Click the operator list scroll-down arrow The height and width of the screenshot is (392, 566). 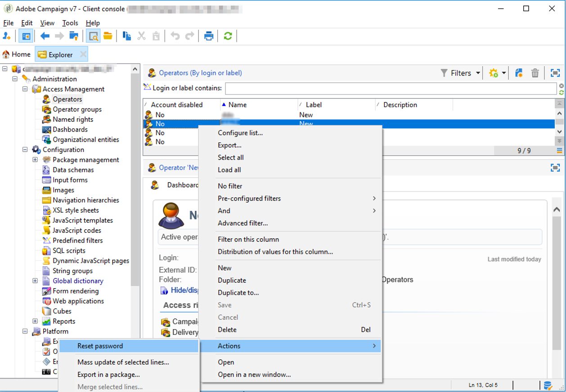[x=560, y=132]
